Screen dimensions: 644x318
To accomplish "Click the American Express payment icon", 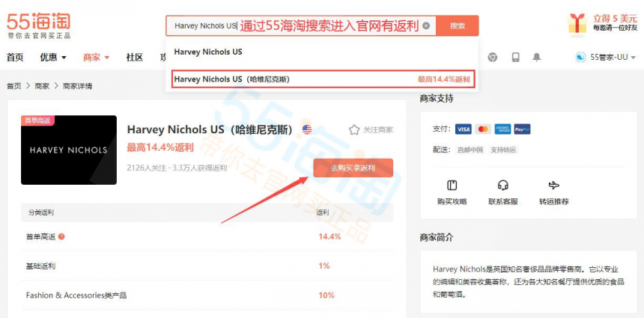I will tap(502, 129).
